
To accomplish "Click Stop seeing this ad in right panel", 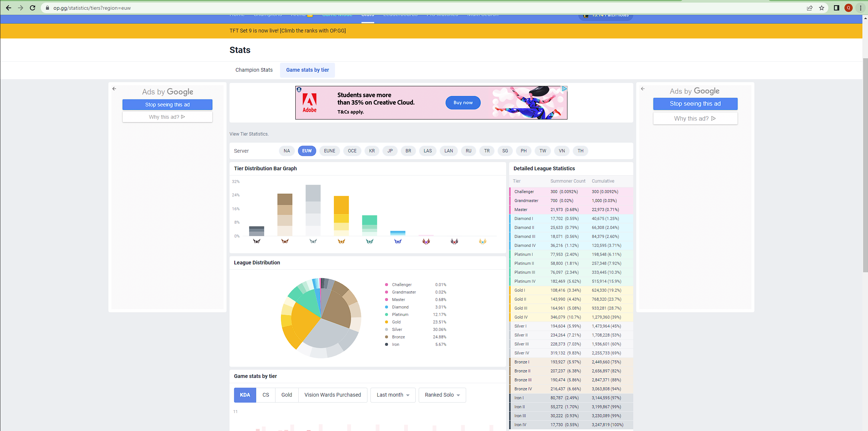I will coord(695,104).
